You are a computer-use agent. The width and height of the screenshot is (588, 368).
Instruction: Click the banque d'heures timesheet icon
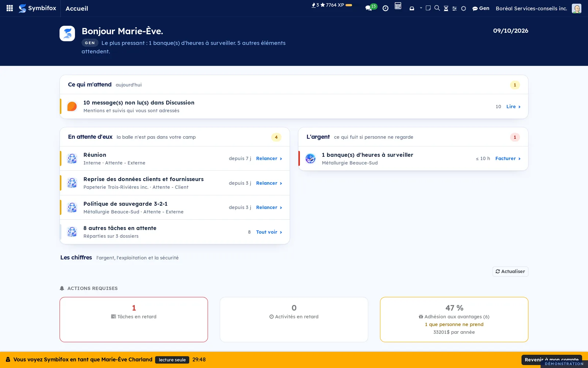click(x=311, y=159)
